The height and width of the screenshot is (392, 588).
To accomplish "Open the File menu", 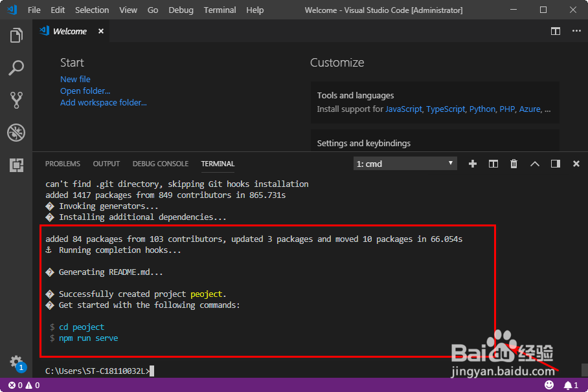I will (34, 10).
